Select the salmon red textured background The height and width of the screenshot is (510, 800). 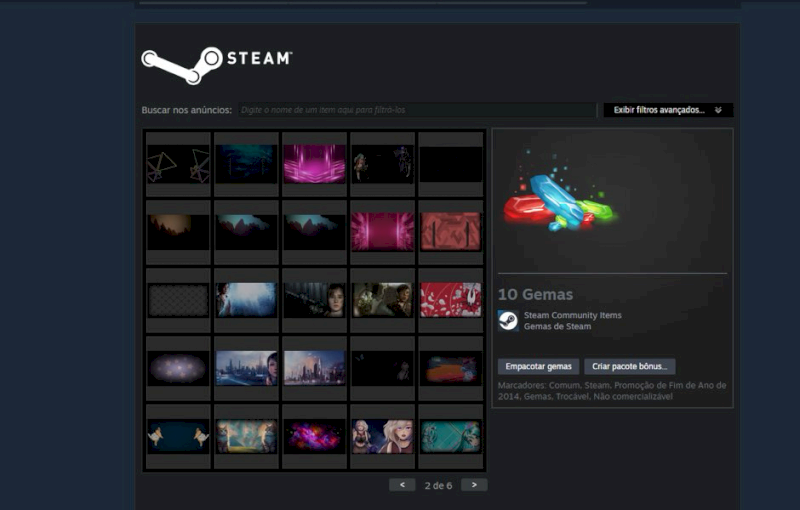[x=451, y=232]
